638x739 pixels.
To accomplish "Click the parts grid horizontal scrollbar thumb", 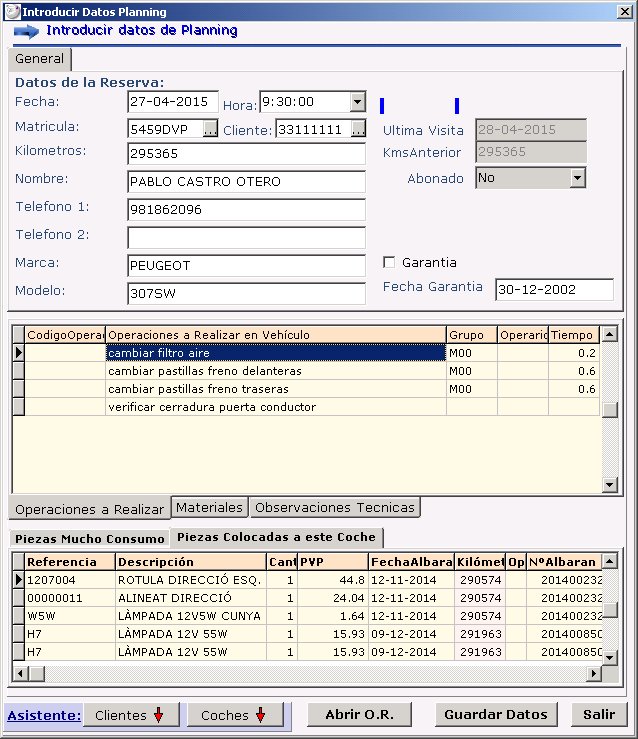I will click(x=37, y=673).
